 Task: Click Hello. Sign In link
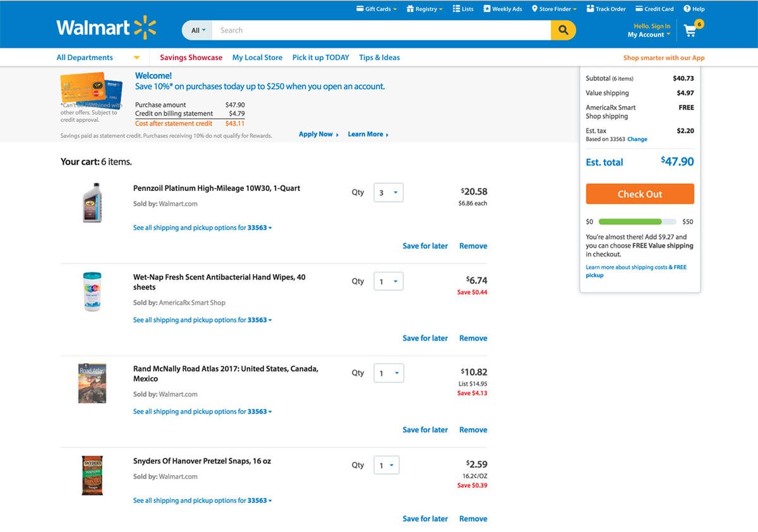(x=652, y=26)
